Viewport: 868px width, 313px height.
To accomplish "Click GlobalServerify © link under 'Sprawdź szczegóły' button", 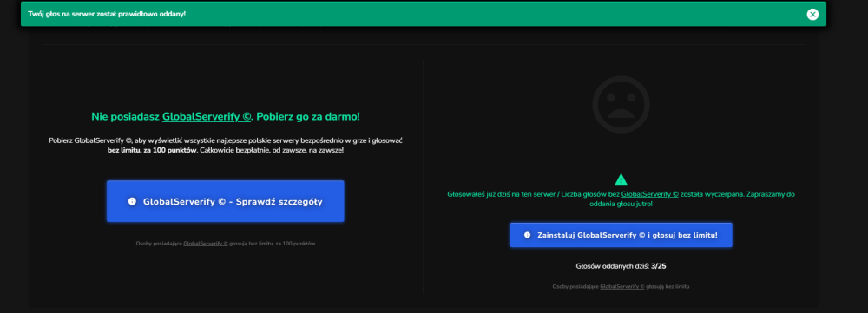I will pos(206,244).
